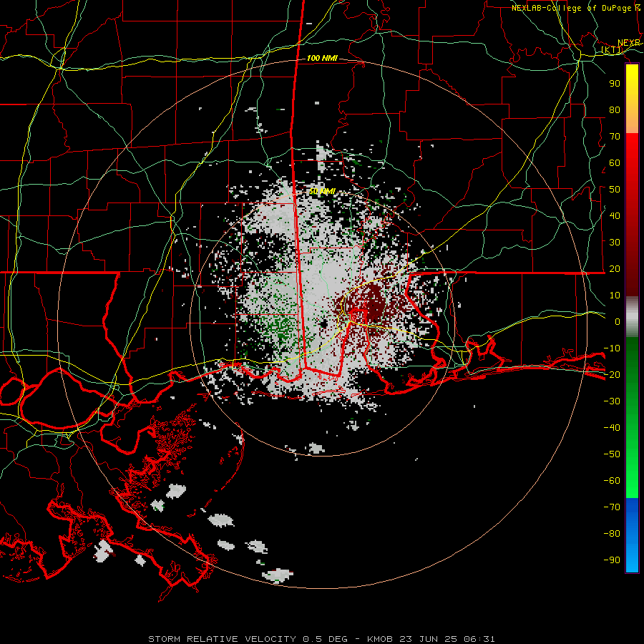This screenshot has width=644, height=644.
Task: Click the positive 60 value on the scale
Action: point(615,162)
